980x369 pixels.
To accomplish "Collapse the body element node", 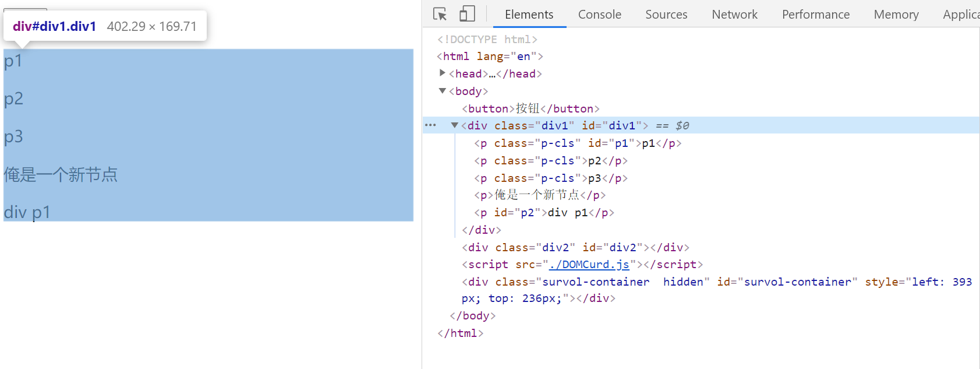I will click(443, 91).
